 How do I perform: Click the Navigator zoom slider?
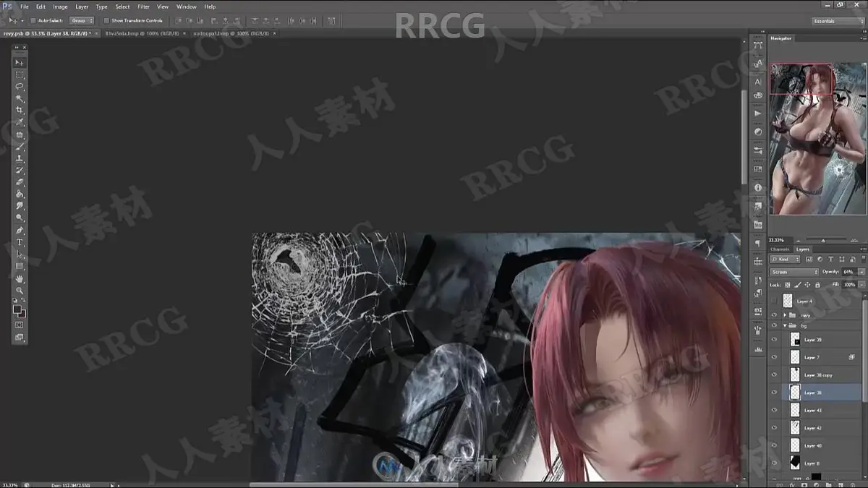point(825,239)
